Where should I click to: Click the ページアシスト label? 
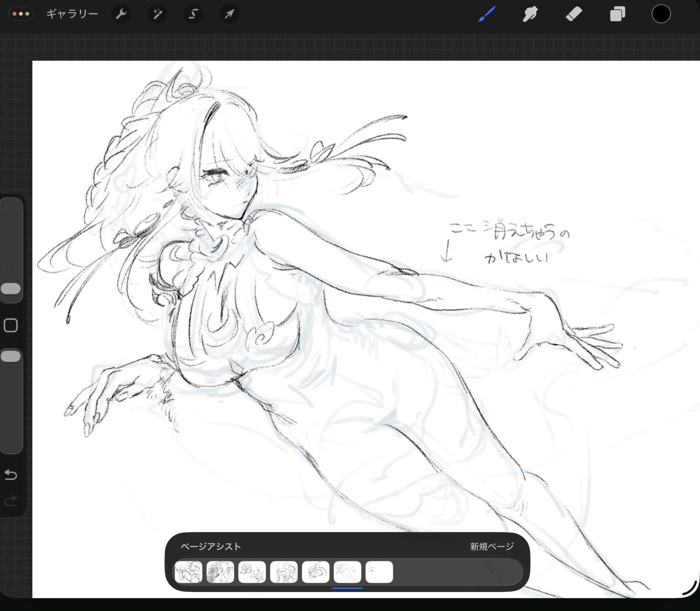[211, 547]
